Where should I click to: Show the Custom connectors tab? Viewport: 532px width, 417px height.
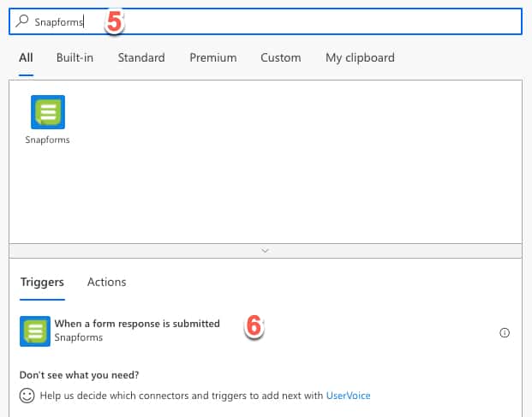coord(281,57)
